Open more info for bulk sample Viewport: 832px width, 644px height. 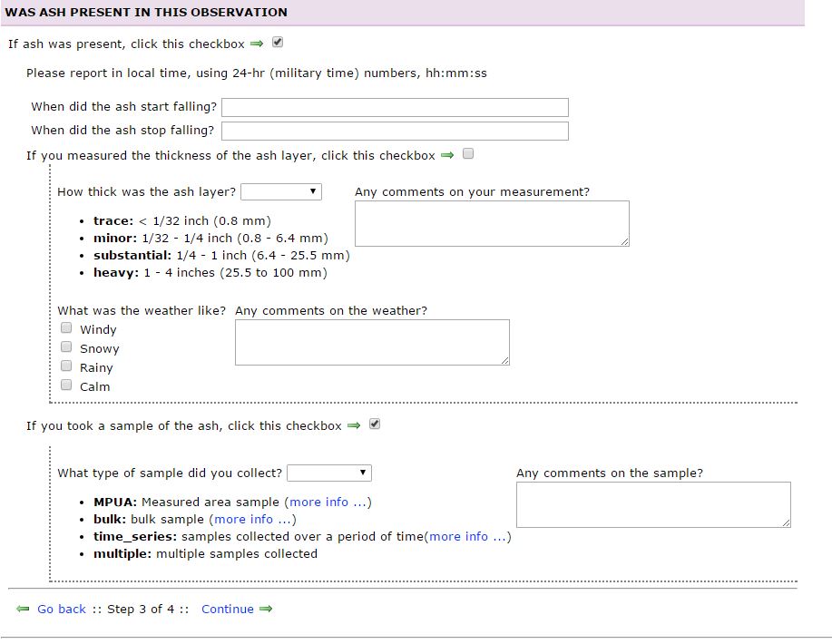pyautogui.click(x=252, y=520)
